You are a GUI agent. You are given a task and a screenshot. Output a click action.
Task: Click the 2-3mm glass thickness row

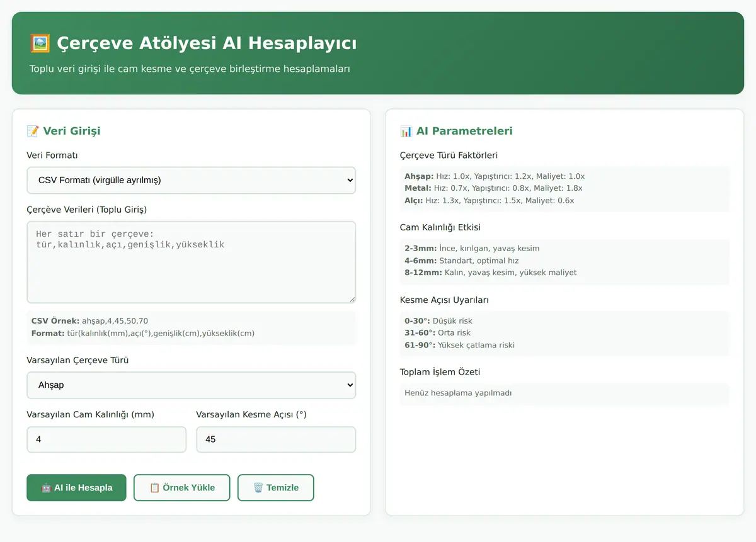coord(472,249)
